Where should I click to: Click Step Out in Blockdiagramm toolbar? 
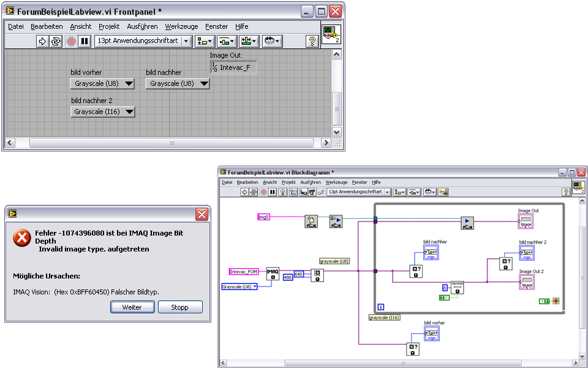tap(320, 192)
